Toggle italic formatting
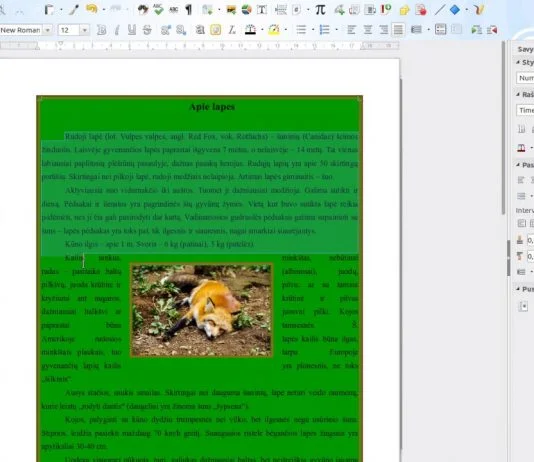The height and width of the screenshot is (462, 534). 116,30
